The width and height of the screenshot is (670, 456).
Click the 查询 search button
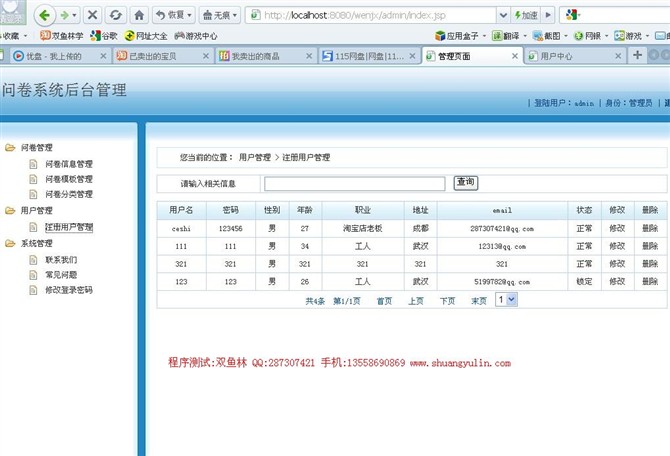[465, 183]
